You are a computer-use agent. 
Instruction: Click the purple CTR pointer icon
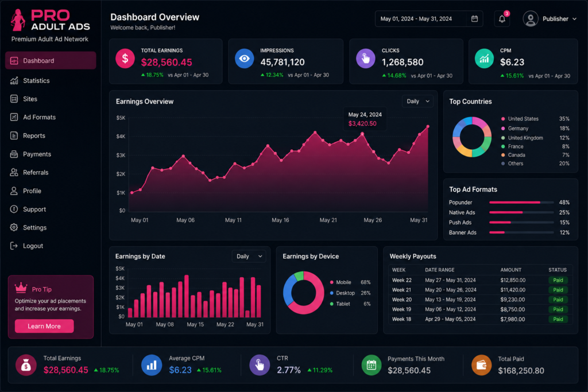coord(260,365)
